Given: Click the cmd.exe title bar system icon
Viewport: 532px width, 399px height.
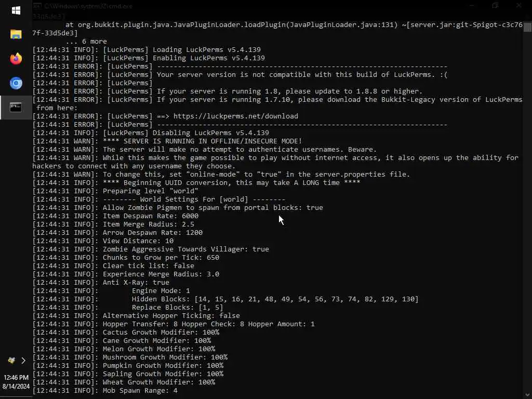Looking at the screenshot, I should click(37, 6).
